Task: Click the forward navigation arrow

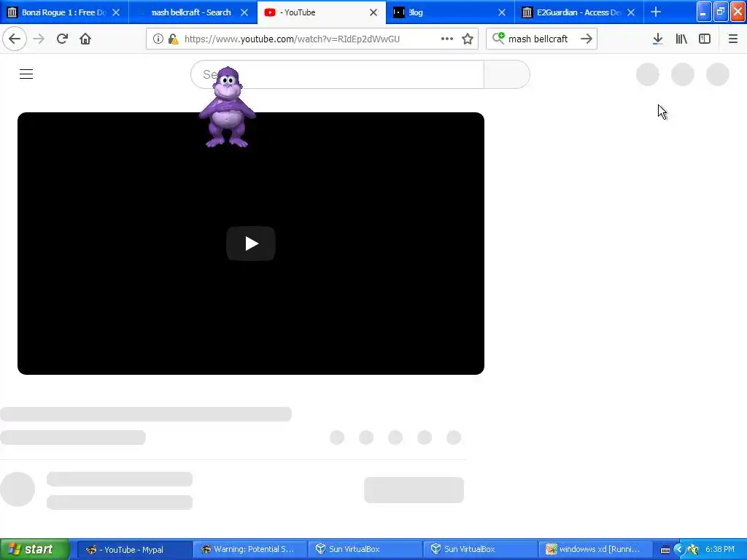Action: click(x=39, y=39)
